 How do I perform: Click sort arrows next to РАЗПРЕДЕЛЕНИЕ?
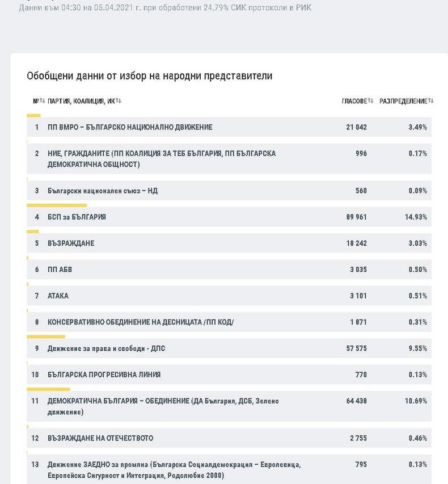click(x=431, y=101)
